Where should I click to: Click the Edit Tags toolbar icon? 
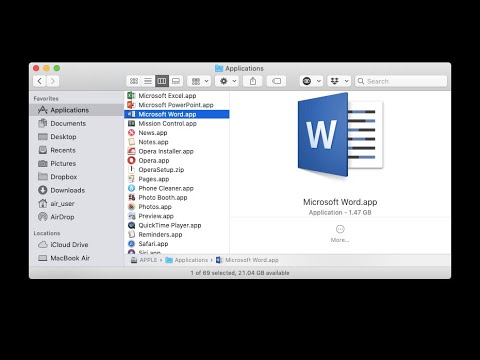tap(276, 81)
